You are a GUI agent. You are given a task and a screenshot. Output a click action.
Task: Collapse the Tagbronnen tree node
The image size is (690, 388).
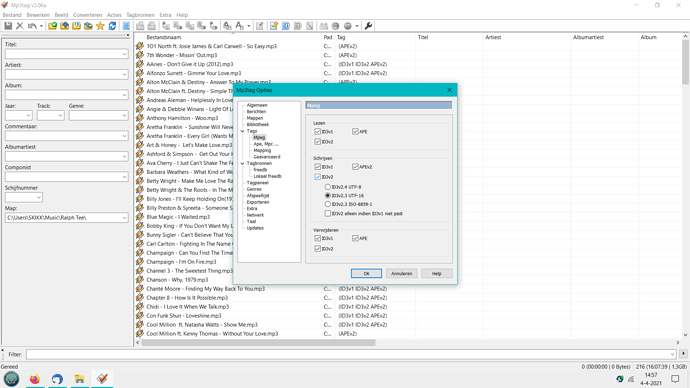(242, 163)
